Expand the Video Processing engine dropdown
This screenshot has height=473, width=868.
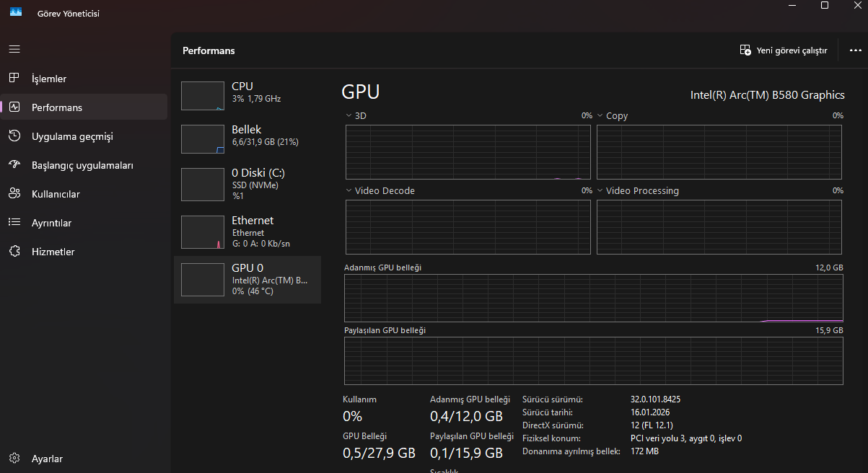(x=638, y=190)
